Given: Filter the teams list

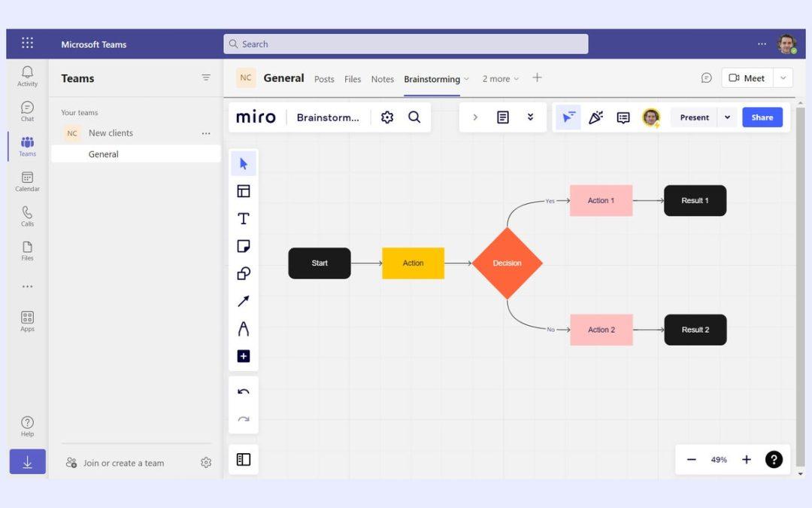Looking at the screenshot, I should tap(206, 78).
